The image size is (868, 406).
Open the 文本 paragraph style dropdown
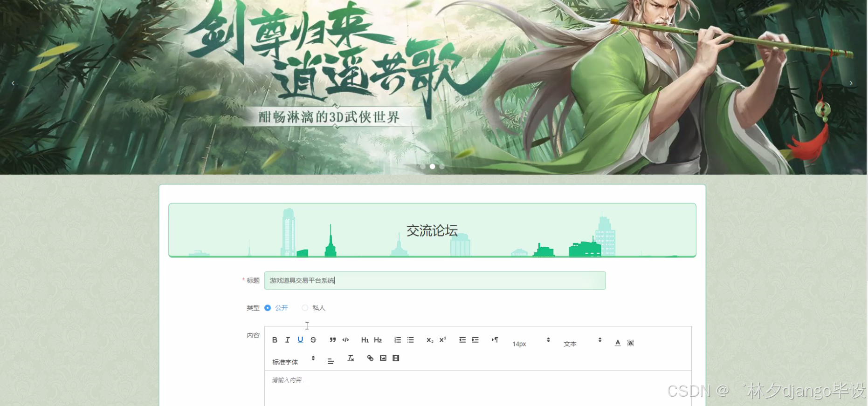[x=583, y=344]
